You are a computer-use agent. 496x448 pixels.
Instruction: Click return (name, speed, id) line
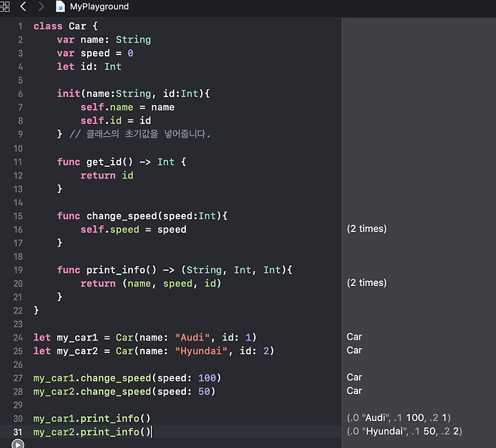click(x=151, y=283)
